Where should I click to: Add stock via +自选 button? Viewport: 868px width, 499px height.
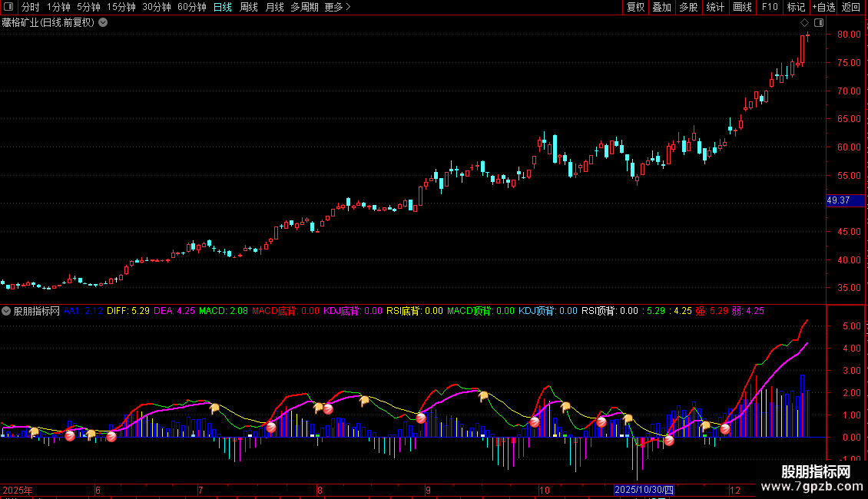823,7
